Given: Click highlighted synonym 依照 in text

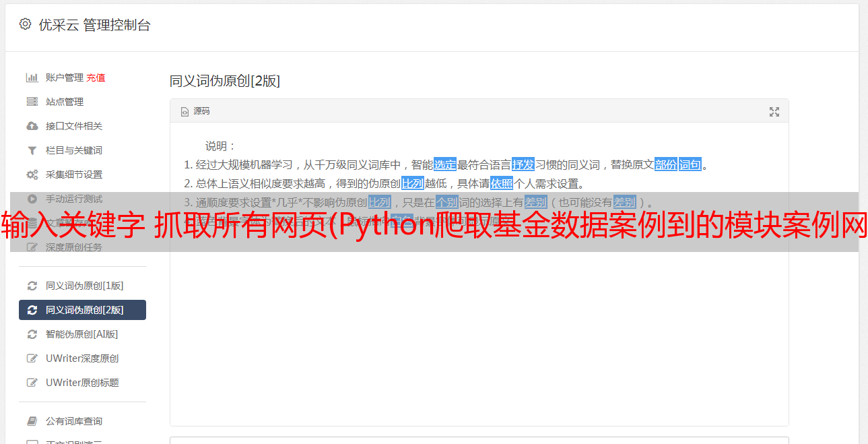Looking at the screenshot, I should [501, 183].
